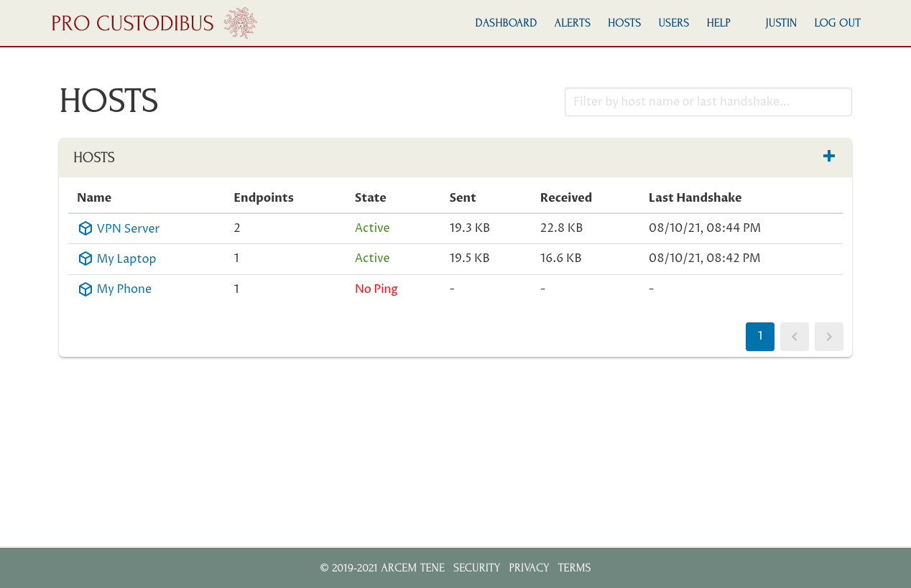Click the cube icon beside VPN Server
The width and height of the screenshot is (911, 588).
pyautogui.click(x=85, y=228)
